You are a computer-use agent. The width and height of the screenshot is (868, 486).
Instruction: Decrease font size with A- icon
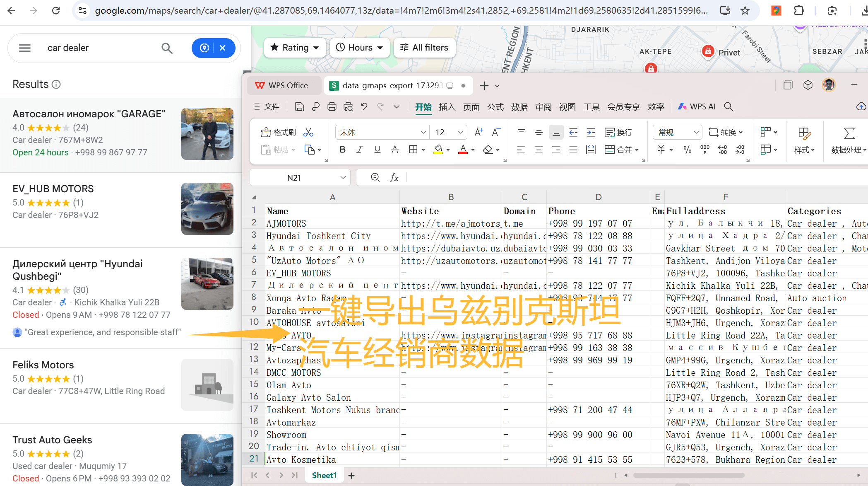pyautogui.click(x=496, y=133)
